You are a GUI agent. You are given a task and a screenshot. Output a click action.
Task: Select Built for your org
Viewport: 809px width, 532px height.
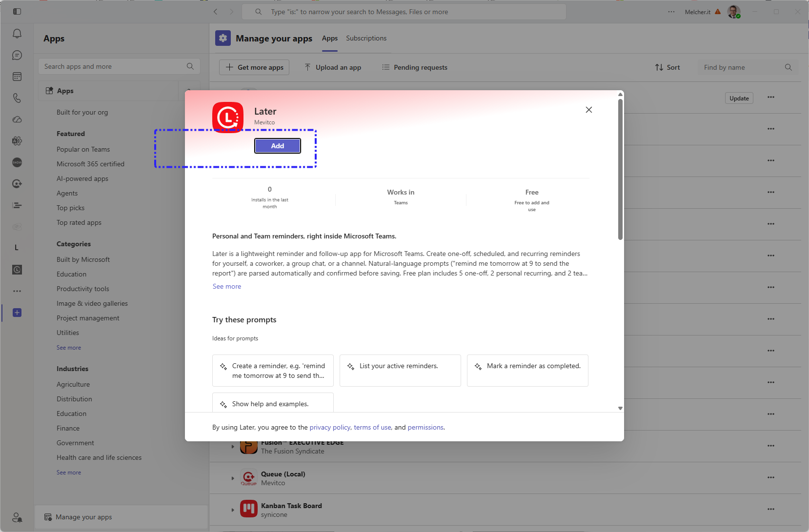pyautogui.click(x=82, y=112)
